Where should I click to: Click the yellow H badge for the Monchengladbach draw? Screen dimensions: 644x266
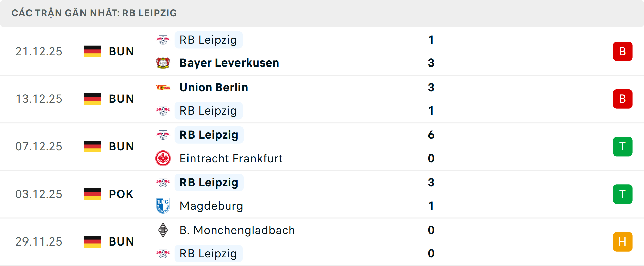(x=623, y=241)
